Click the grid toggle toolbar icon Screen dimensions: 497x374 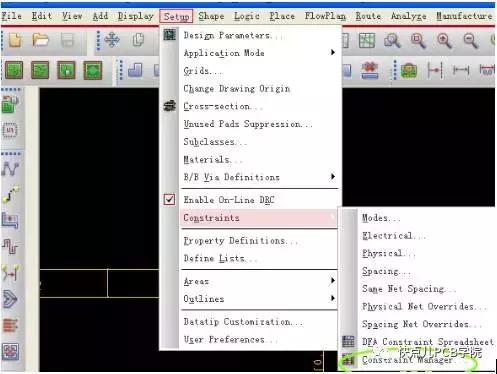click(367, 41)
